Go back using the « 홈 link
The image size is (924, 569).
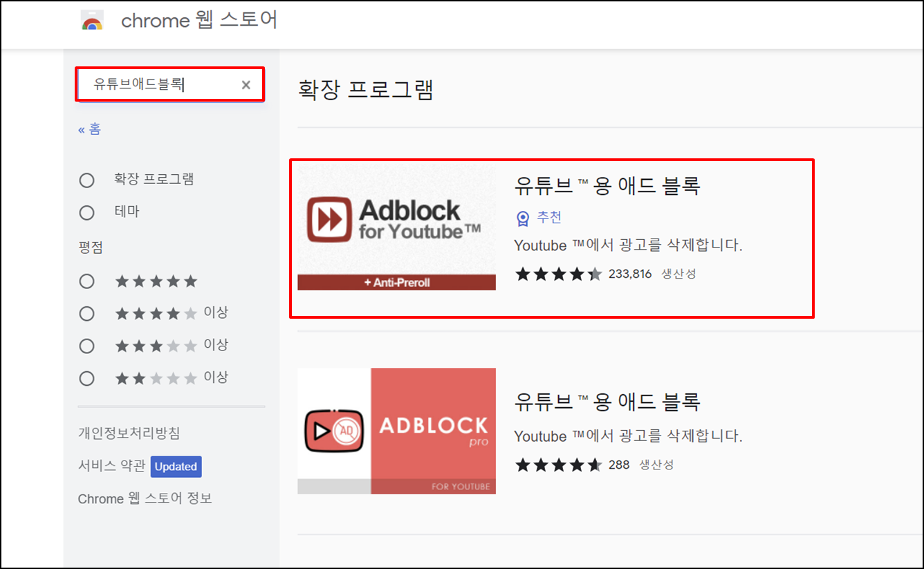[x=89, y=129]
